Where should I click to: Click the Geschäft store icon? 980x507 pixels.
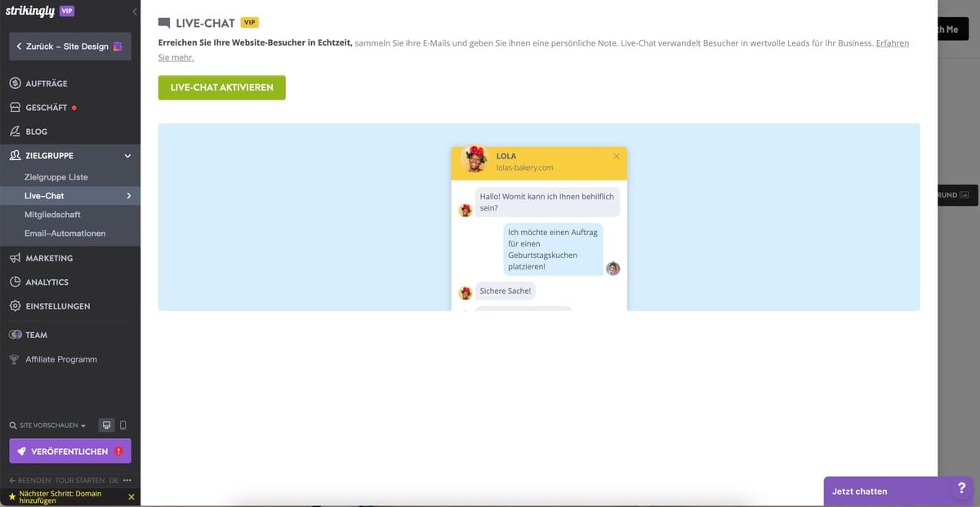15,107
